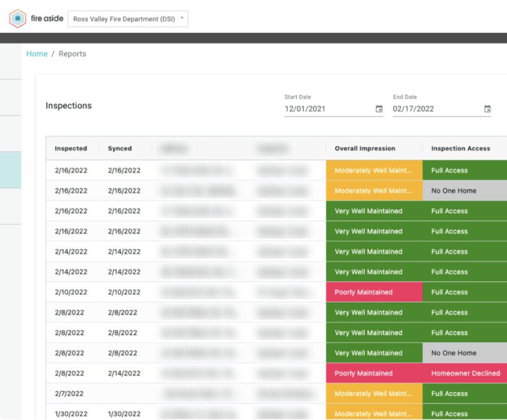Sort by the Inspected column header

tap(71, 149)
